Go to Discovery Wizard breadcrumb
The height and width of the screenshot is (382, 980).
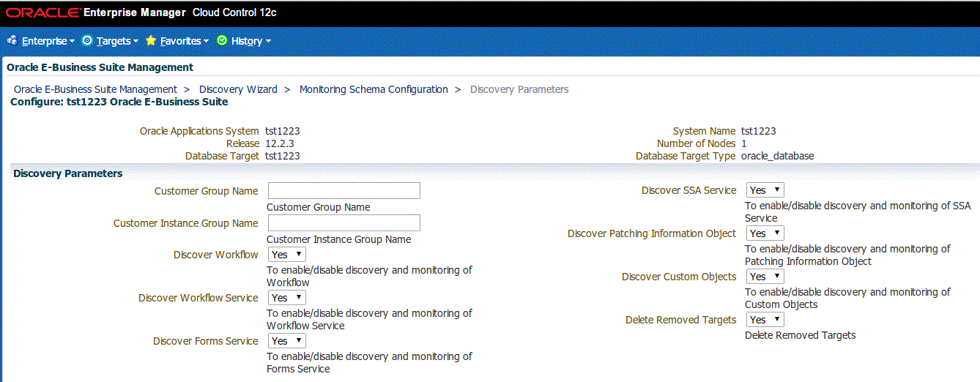(238, 89)
